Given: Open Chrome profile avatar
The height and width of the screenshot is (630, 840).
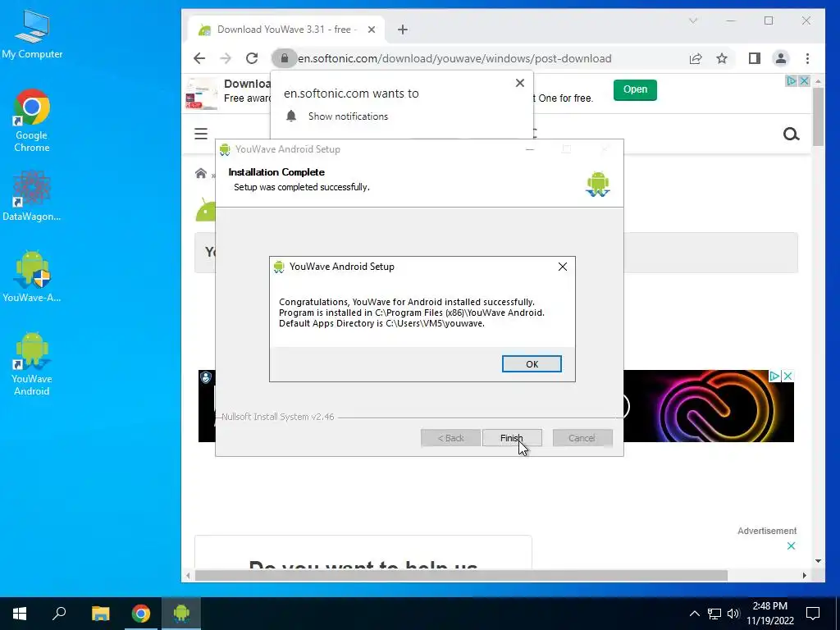Looking at the screenshot, I should click(x=781, y=58).
